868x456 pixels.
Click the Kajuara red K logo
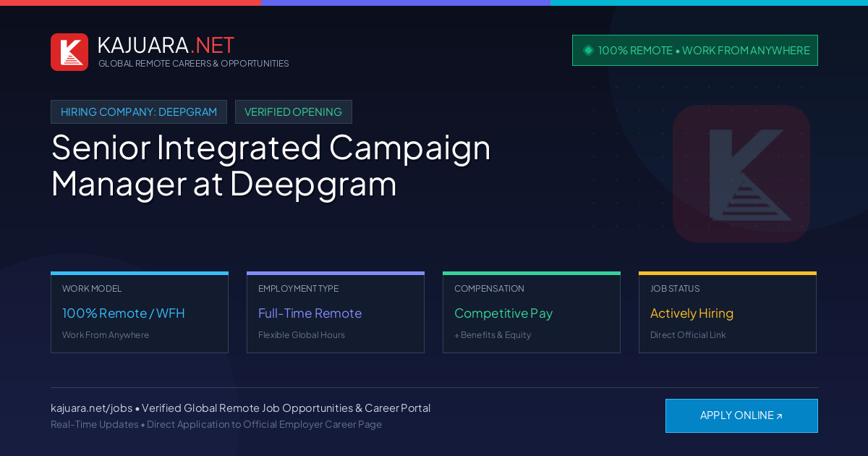pos(69,52)
